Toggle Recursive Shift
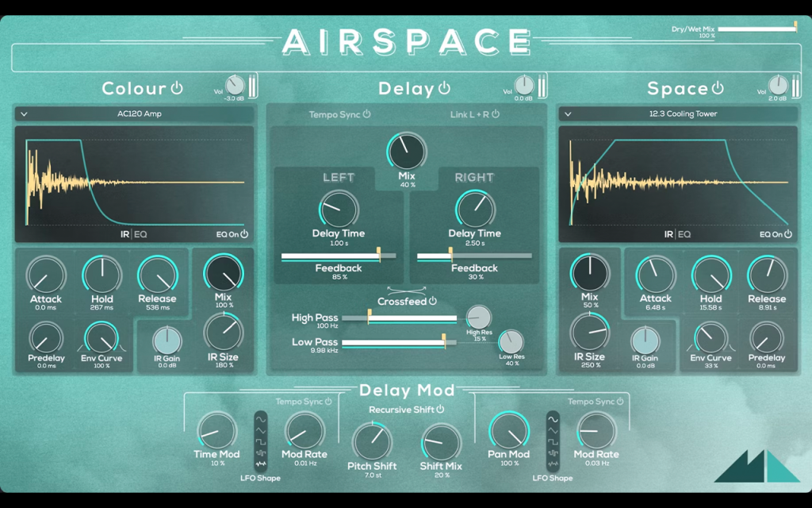This screenshot has width=812, height=508. click(x=440, y=410)
